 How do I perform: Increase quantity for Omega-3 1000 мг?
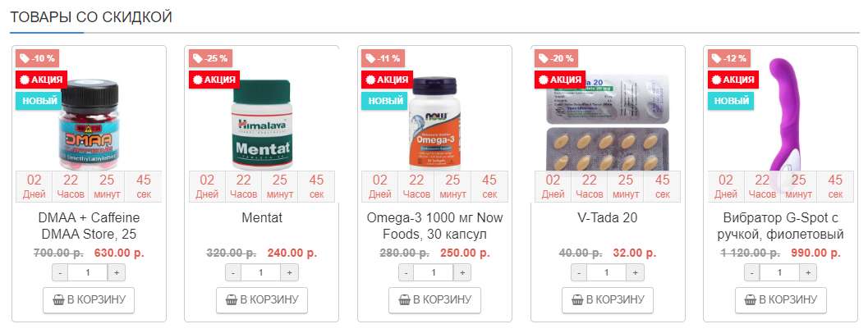(x=462, y=273)
